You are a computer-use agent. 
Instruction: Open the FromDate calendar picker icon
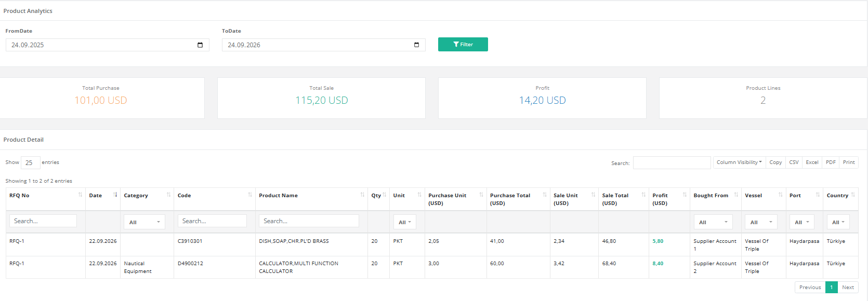[200, 45]
